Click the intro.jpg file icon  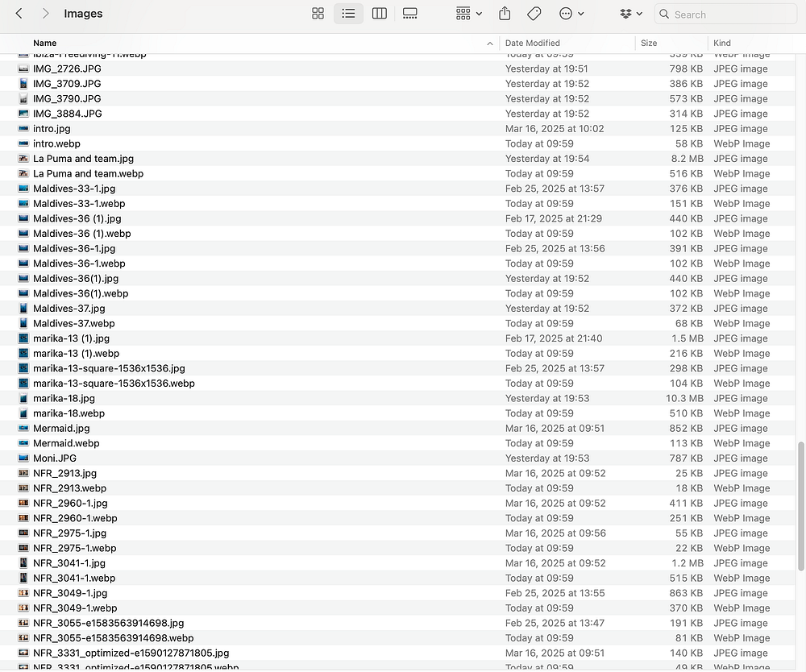coord(23,128)
